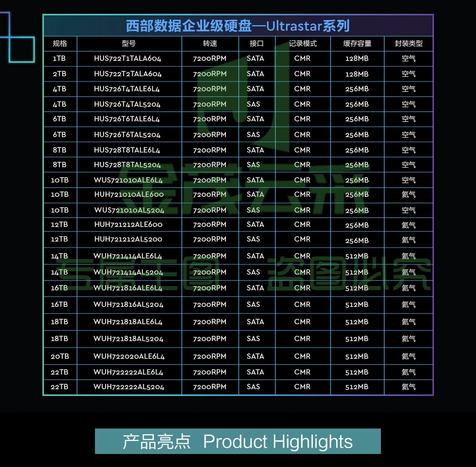
Task: Click the 封装类型 column header
Action: (409, 43)
